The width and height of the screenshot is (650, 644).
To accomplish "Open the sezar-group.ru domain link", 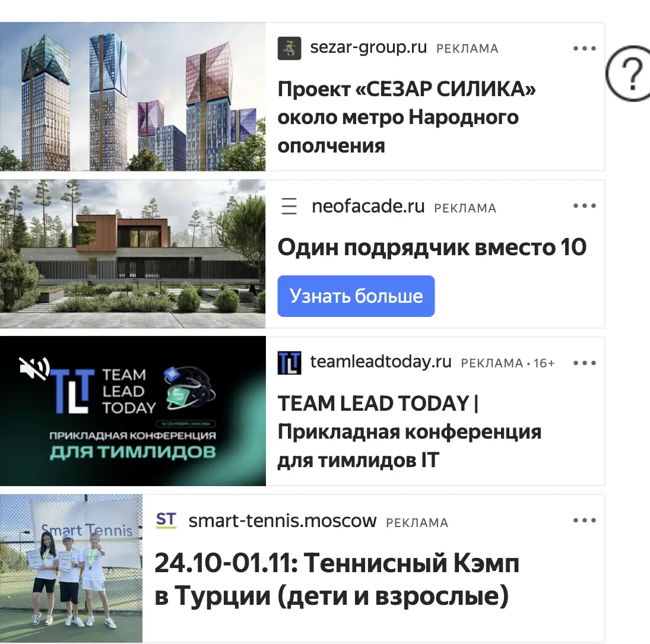I will click(369, 47).
